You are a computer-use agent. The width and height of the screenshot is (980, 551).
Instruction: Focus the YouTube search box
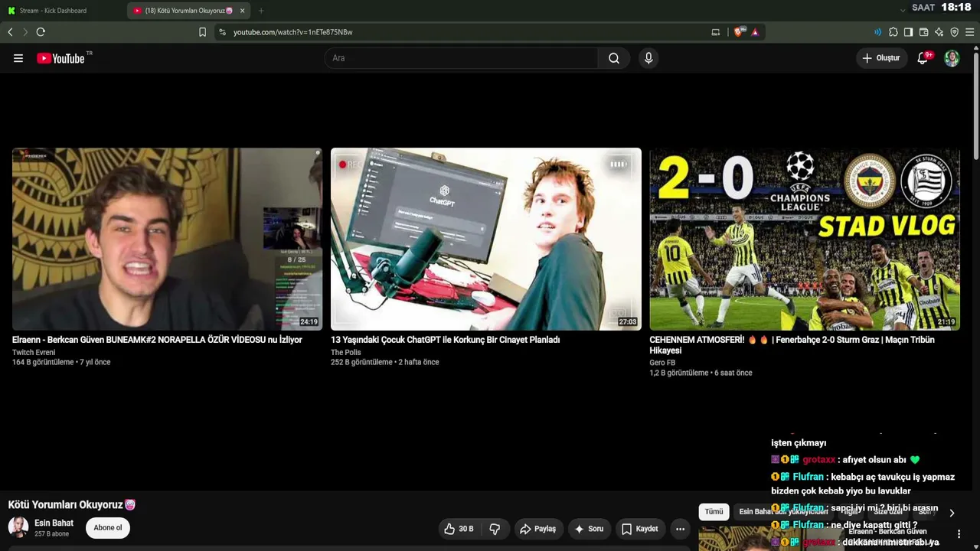coord(462,58)
